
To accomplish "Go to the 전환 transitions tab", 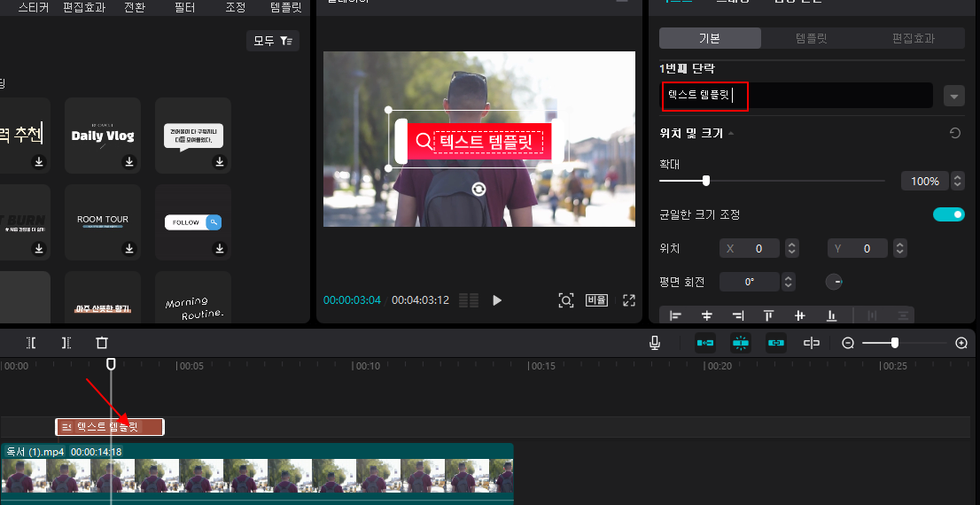I will tap(135, 8).
